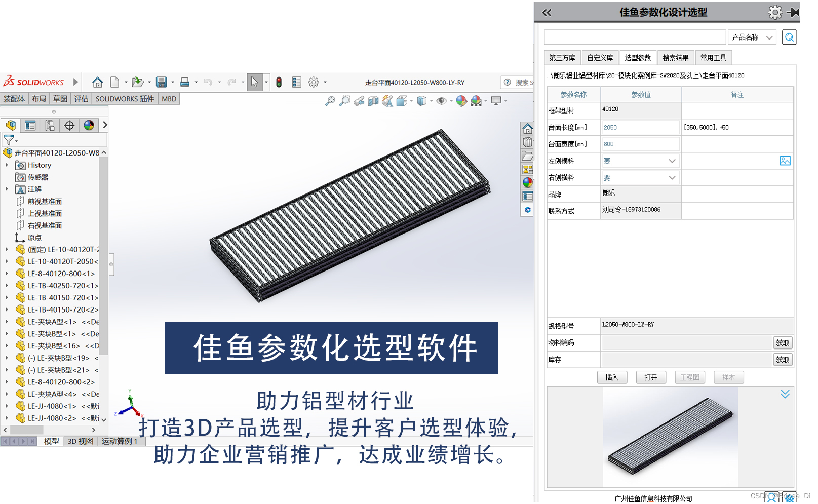The image size is (818, 504).
Task: Open the 常用工具 tab
Action: point(714,58)
